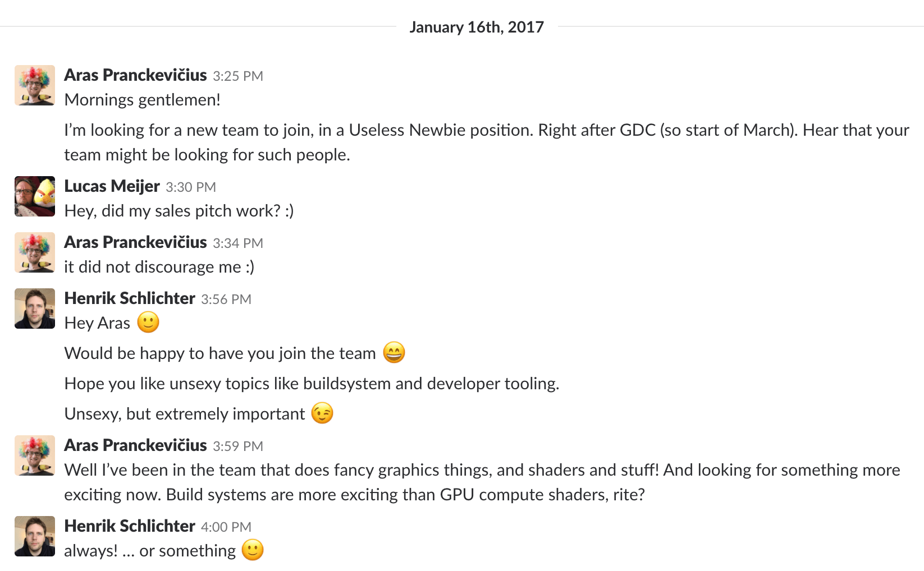Open the Lucas Meijer sender name
This screenshot has width=924, height=571.
coord(112,186)
